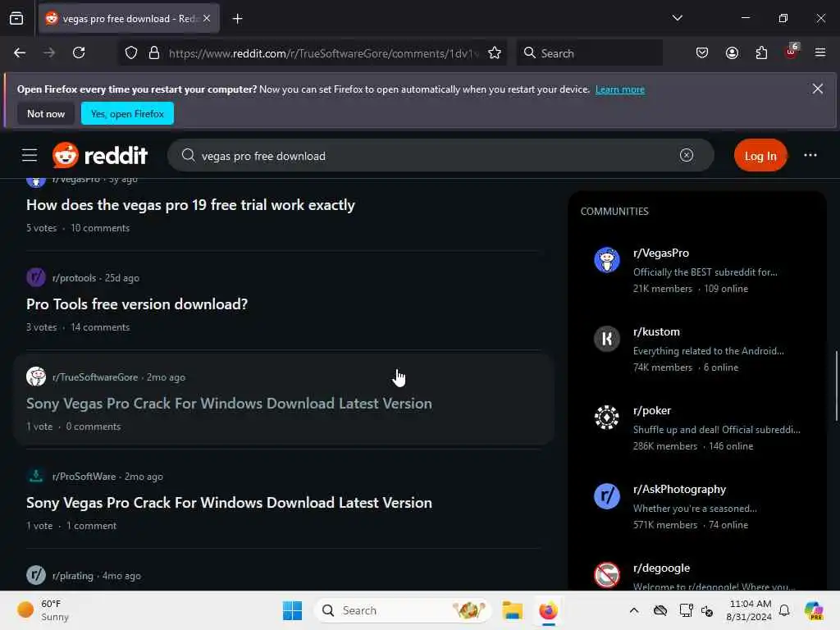Click the Windows taskbar Search box

[x=402, y=610]
